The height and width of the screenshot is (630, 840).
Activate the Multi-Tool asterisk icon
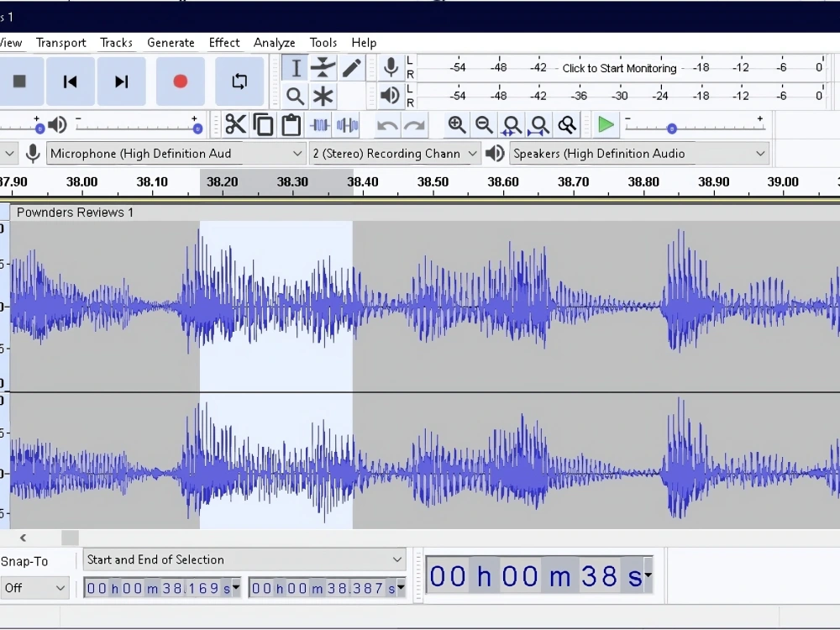click(x=323, y=97)
